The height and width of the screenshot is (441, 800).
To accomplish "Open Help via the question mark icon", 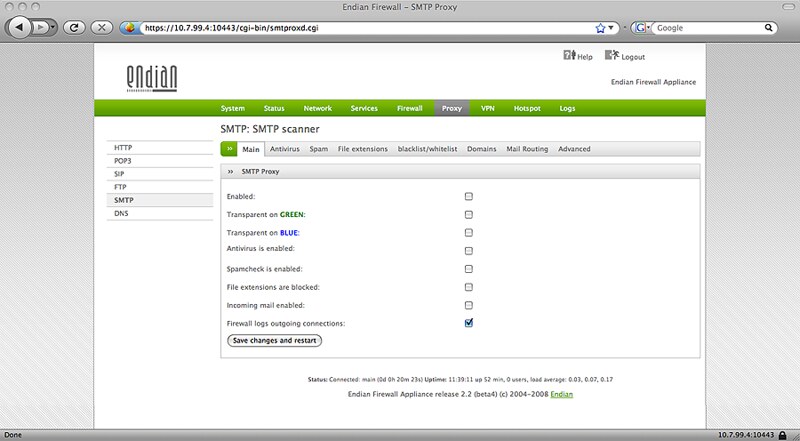I will [569, 55].
